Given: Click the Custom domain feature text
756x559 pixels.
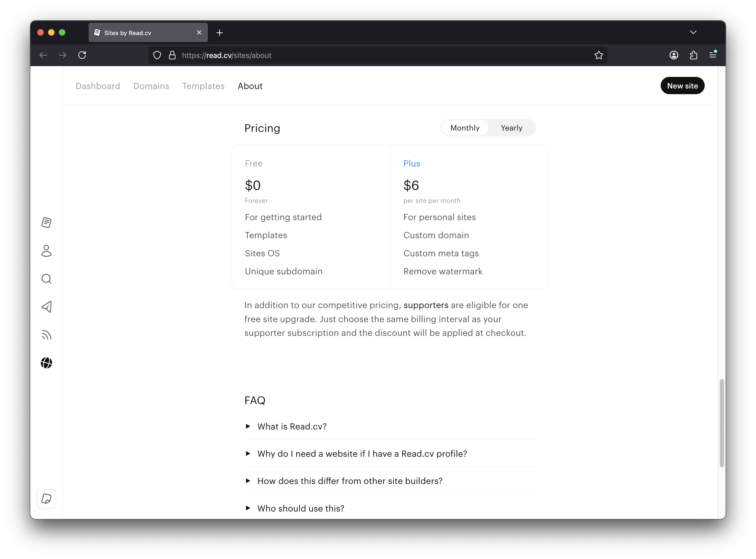Looking at the screenshot, I should coord(436,235).
